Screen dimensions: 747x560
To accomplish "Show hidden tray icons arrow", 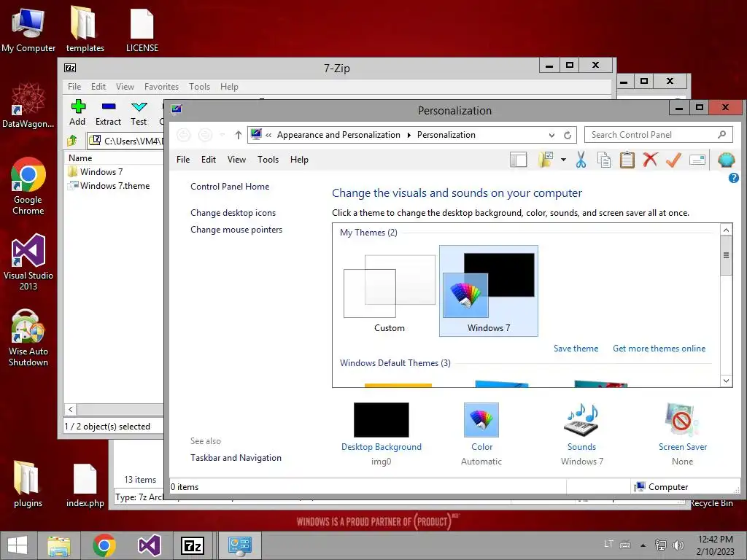I will click(643, 545).
